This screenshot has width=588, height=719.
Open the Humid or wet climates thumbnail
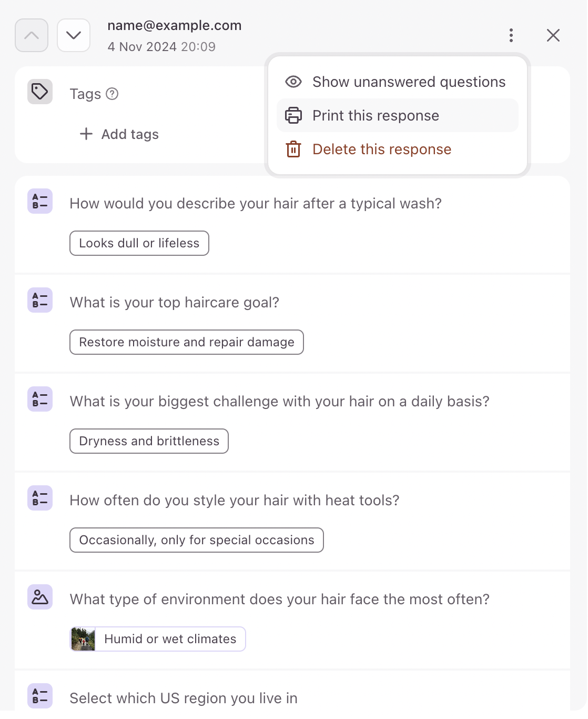click(83, 639)
